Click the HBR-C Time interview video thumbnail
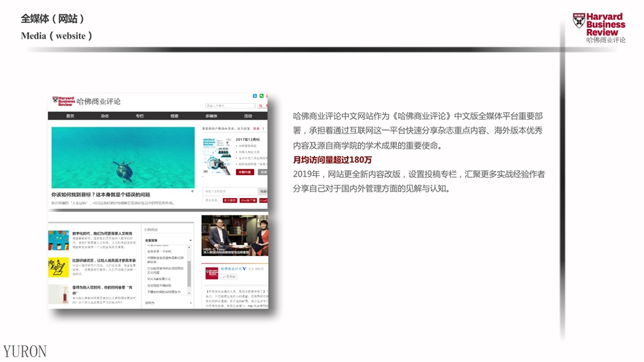Image resolution: width=644 pixels, height=362 pixels. point(235,235)
